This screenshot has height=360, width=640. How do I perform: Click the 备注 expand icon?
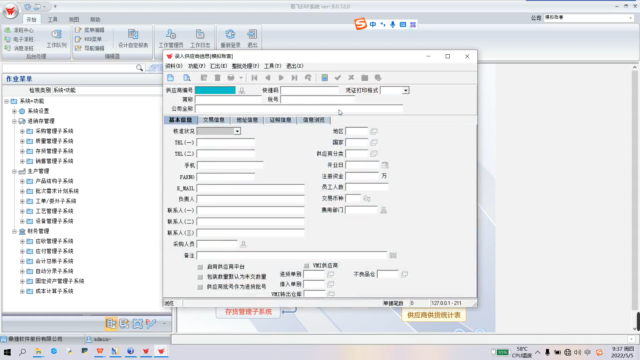(393, 255)
